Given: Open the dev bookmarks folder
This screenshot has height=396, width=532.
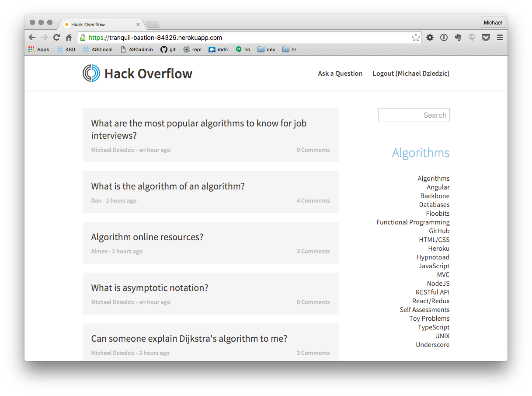Looking at the screenshot, I should [x=266, y=49].
